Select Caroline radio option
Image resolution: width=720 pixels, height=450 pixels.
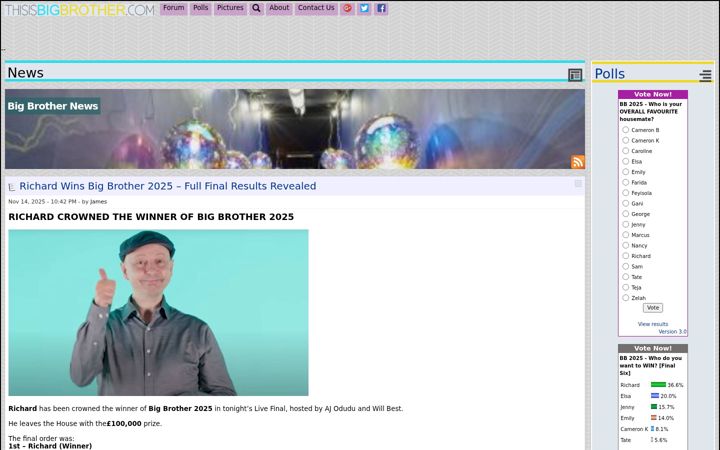click(625, 151)
